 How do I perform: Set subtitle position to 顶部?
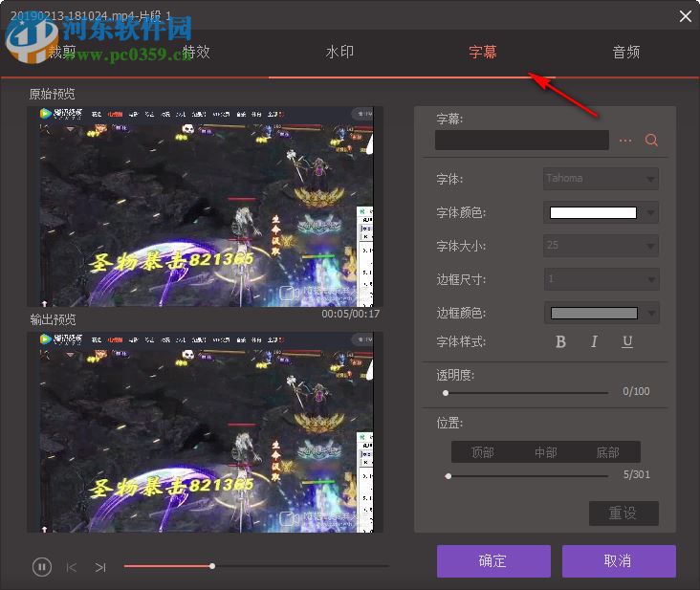click(483, 452)
